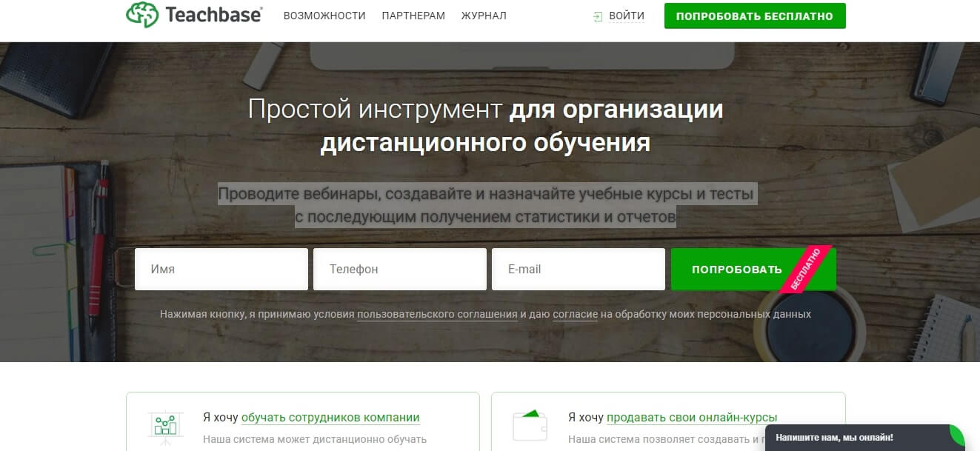Click the Имя name input field
Image resolution: width=980 pixels, height=451 pixels.
tap(221, 269)
